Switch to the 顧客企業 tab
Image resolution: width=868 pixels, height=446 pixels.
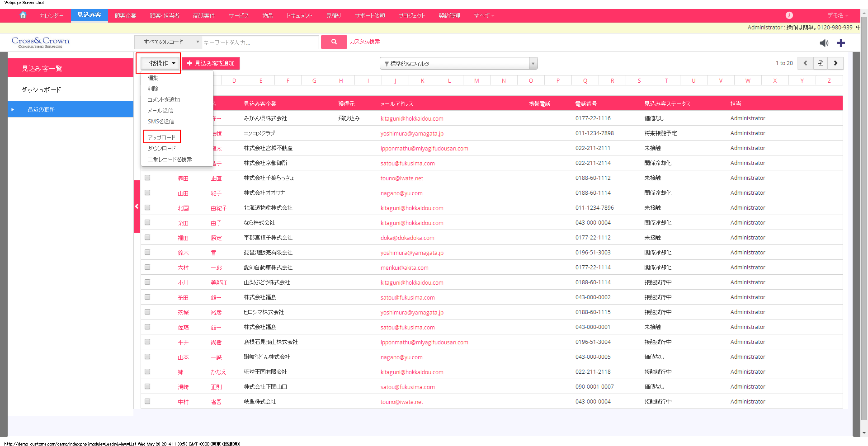[125, 16]
